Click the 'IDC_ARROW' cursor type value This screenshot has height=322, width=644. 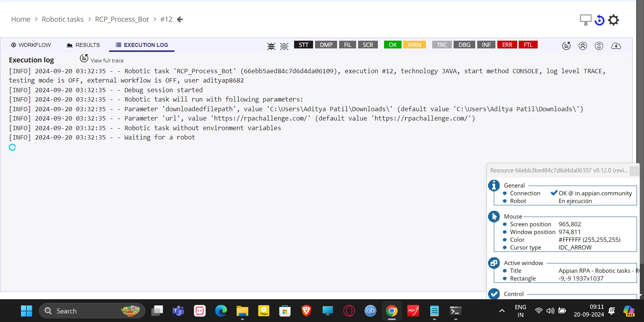[575, 248]
